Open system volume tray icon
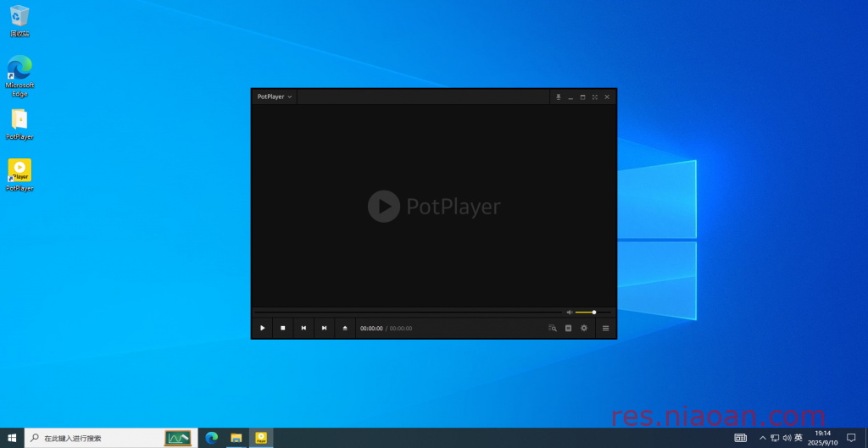This screenshot has height=448, width=868. click(787, 438)
